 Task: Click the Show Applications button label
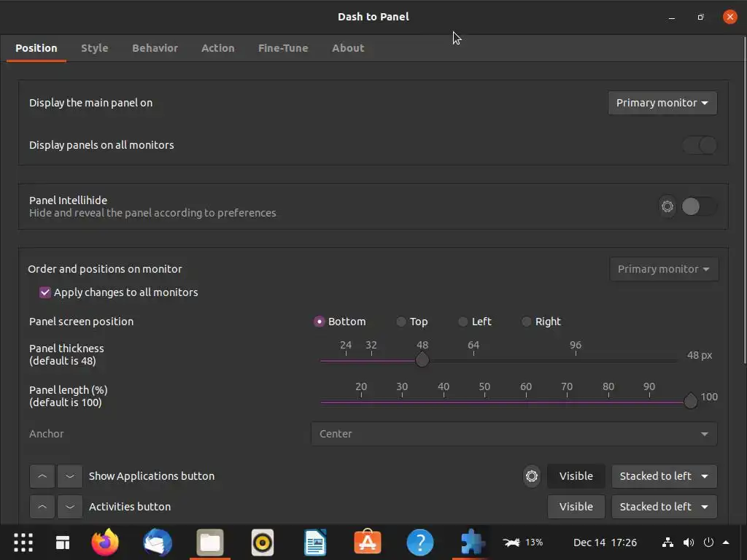click(152, 476)
